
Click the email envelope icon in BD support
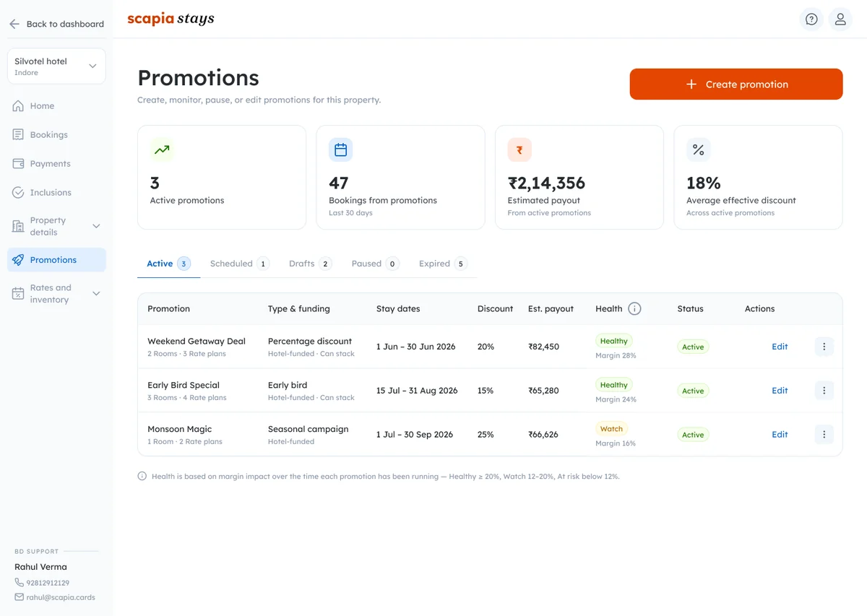19,597
